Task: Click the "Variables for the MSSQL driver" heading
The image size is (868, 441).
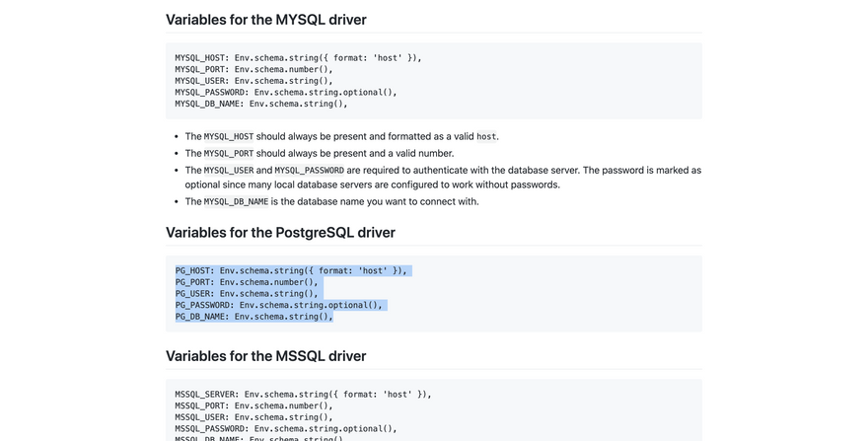Action: pos(265,356)
